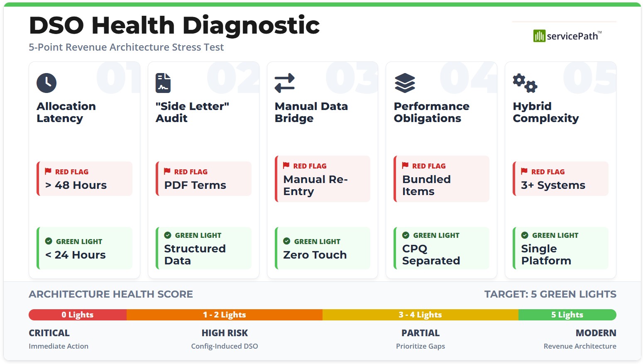Click the Bundled Items red flag box
This screenshot has width=643, height=364.
(442, 179)
